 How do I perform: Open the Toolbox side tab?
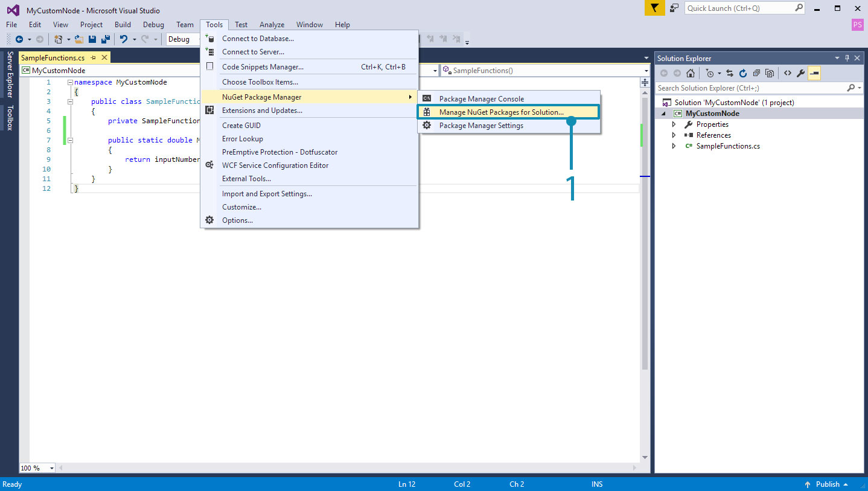10,118
